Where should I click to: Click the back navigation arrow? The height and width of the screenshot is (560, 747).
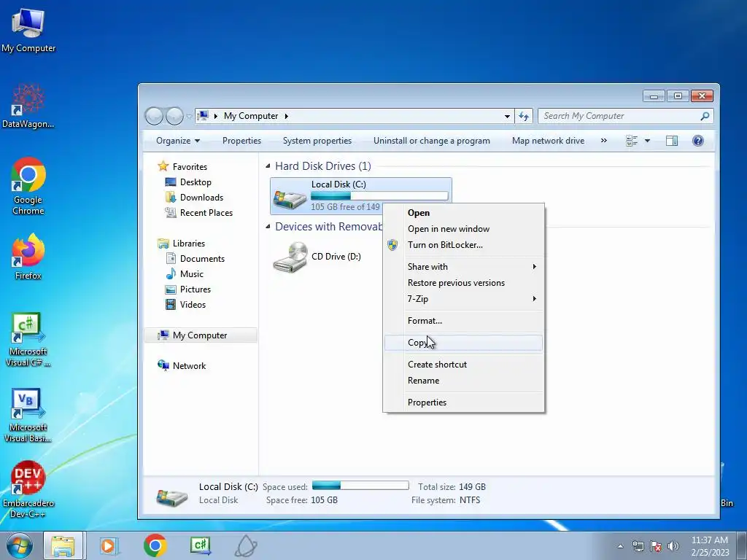point(154,116)
